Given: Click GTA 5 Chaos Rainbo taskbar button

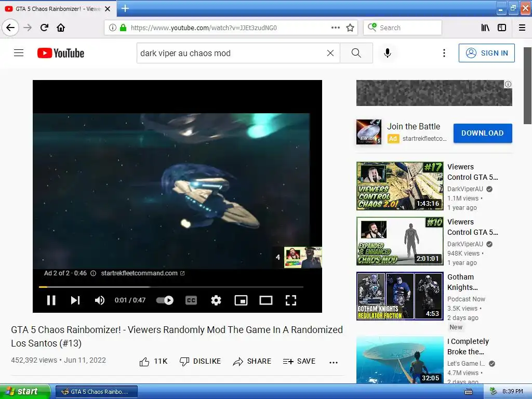Looking at the screenshot, I should pos(96,392).
